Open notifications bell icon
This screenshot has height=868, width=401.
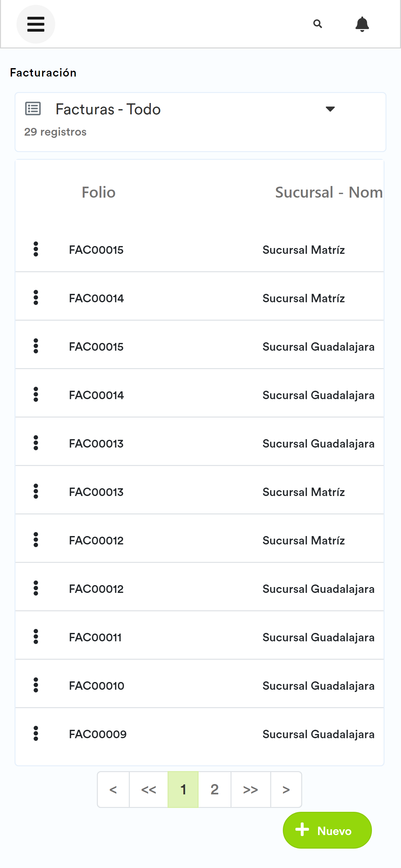(362, 24)
